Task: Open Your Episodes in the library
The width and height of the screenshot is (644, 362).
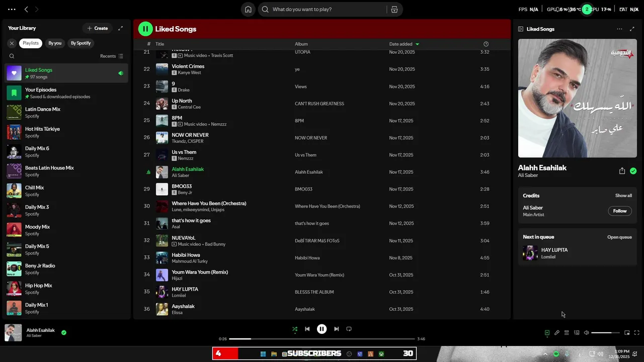Action: tap(66, 93)
